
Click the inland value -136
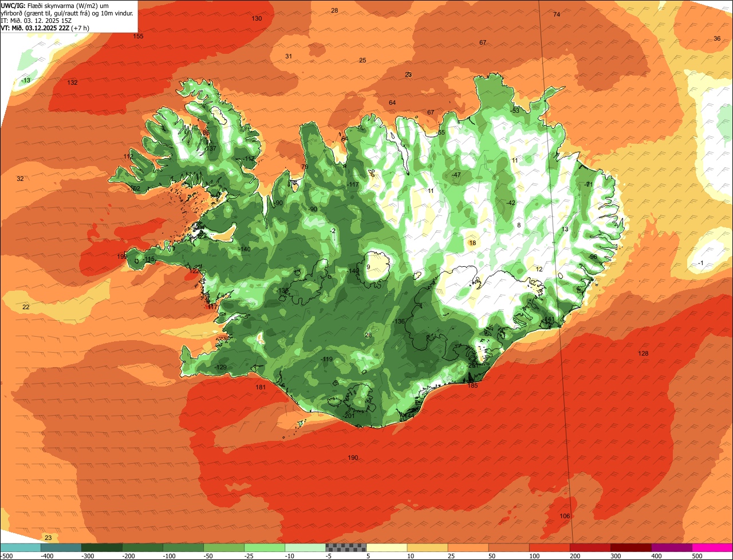(x=399, y=321)
